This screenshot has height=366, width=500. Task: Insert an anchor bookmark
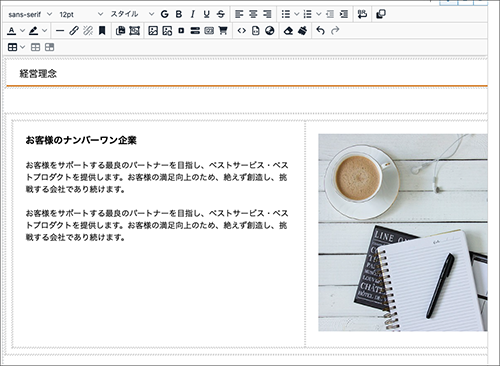pos(102,31)
